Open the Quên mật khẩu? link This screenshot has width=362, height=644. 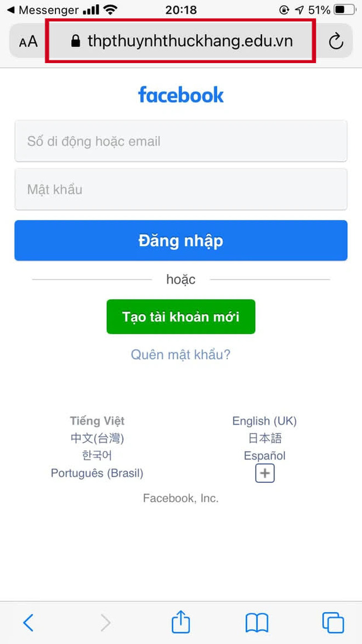180,354
